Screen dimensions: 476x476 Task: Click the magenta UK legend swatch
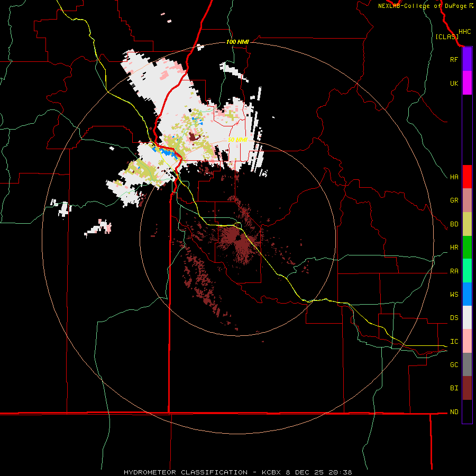(467, 83)
